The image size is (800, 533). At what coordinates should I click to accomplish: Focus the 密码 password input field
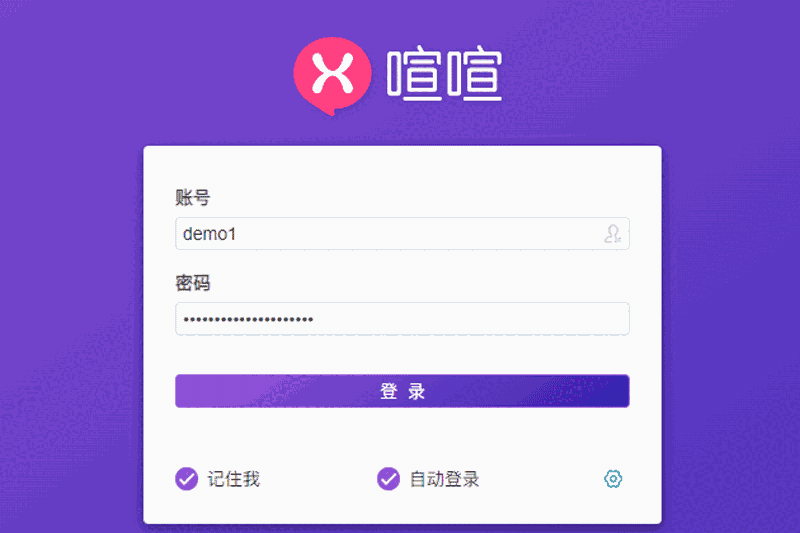[x=402, y=319]
